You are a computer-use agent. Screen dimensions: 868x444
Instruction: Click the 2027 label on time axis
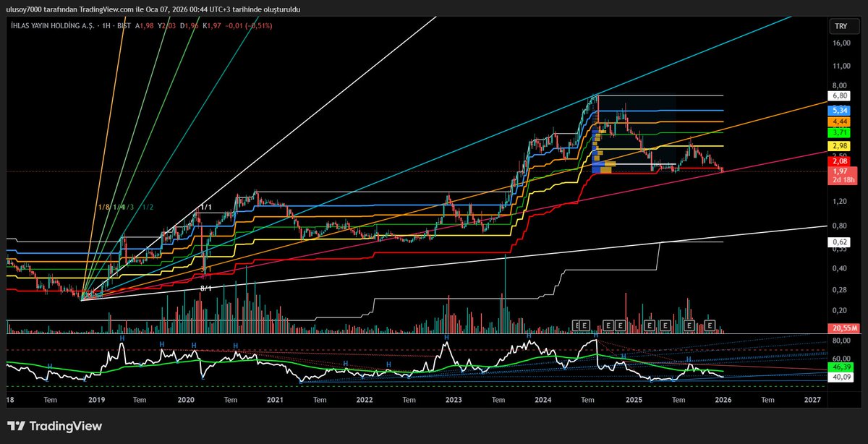pyautogui.click(x=812, y=399)
